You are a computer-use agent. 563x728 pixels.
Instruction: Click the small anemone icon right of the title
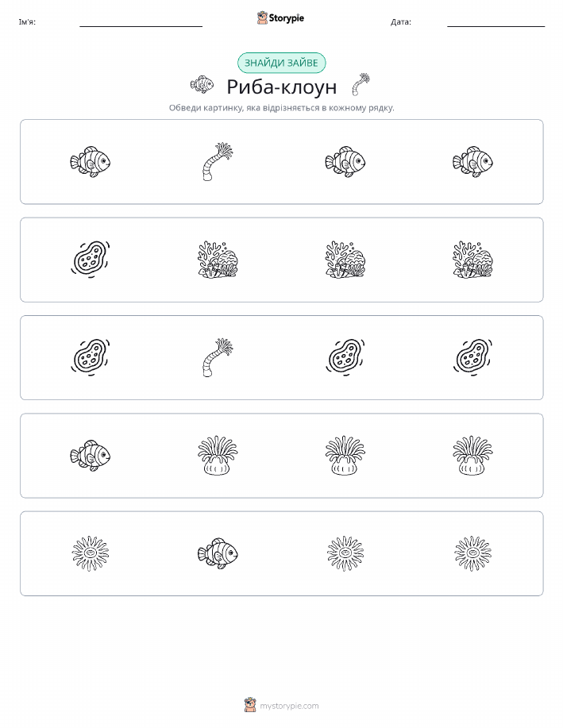[361, 84]
